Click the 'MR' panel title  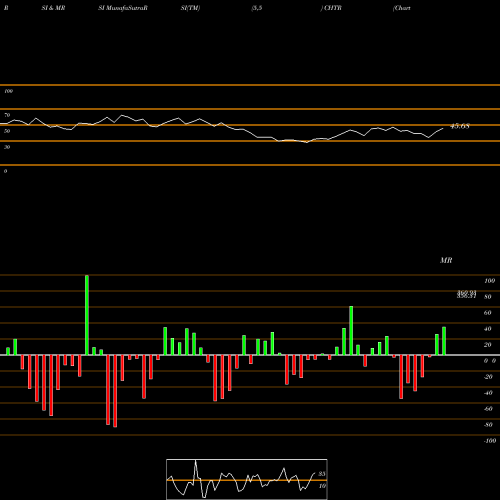click(446, 260)
